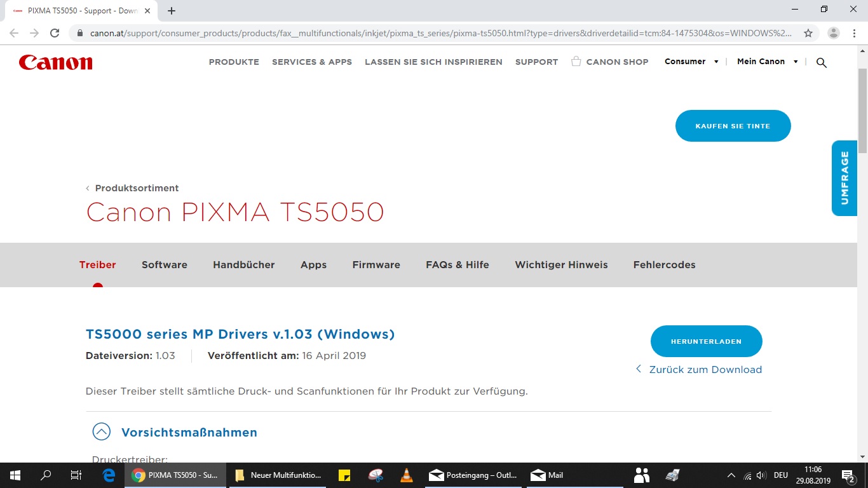Open Sticky Notes from taskbar
Viewport: 868px width, 488px height.
(x=344, y=475)
